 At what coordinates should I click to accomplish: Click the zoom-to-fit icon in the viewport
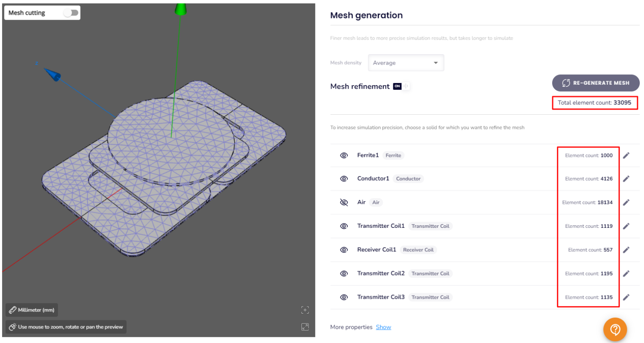pyautogui.click(x=305, y=310)
